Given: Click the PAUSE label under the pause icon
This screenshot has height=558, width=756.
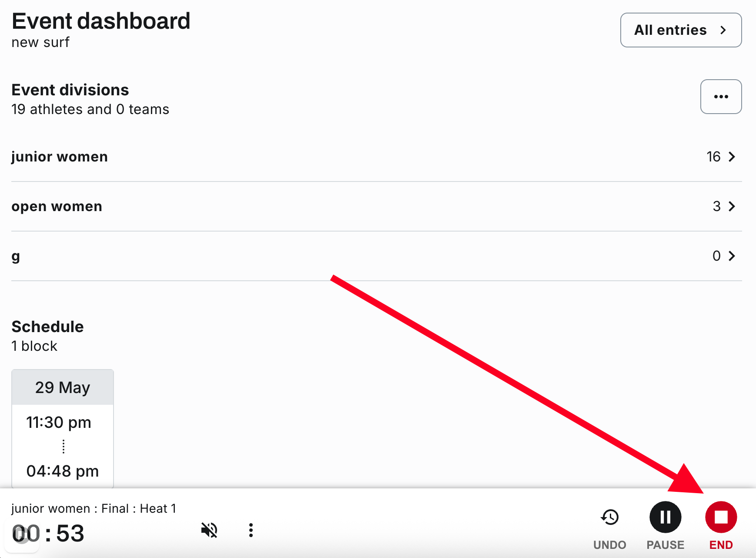Looking at the screenshot, I should coord(665,545).
